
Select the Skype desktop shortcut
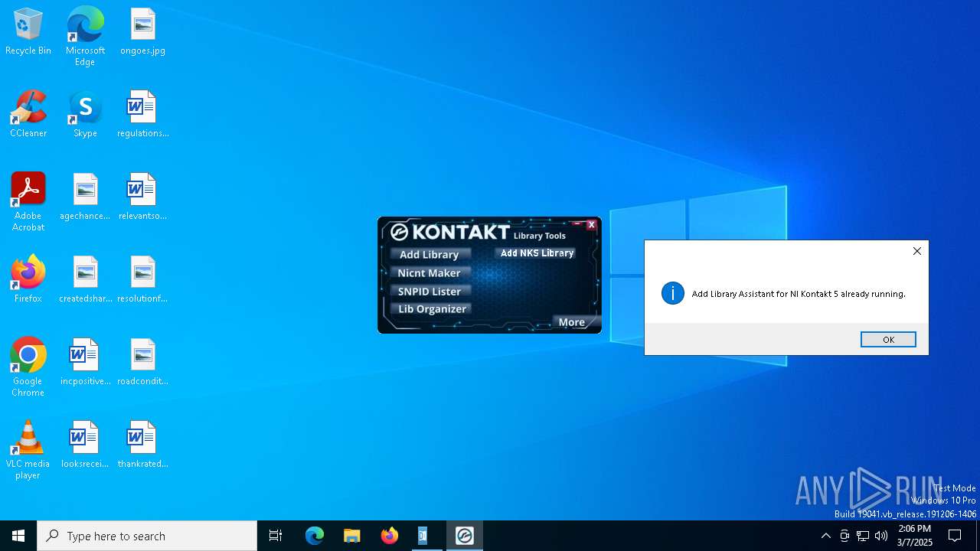coord(85,115)
